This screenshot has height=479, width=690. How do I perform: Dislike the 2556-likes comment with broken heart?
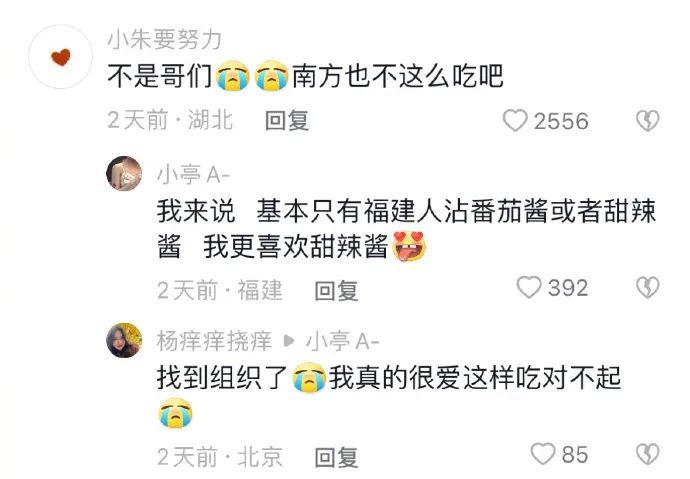(x=648, y=121)
